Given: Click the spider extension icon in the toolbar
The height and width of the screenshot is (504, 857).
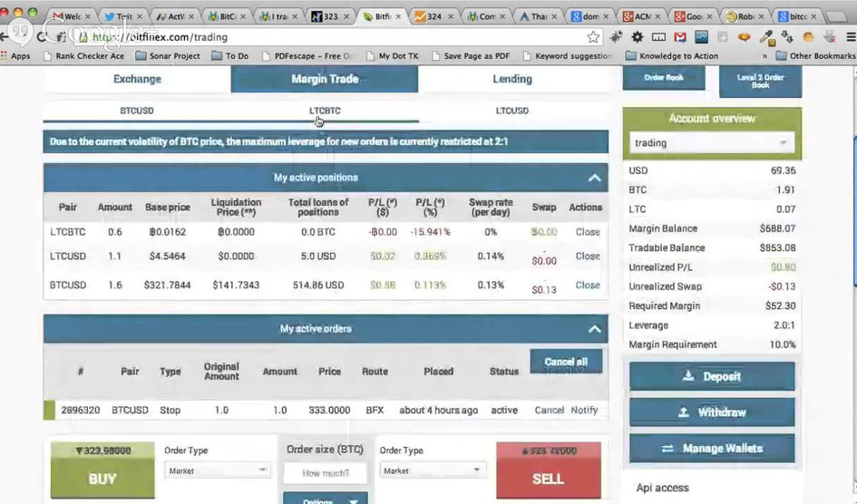Looking at the screenshot, I should pyautogui.click(x=616, y=37).
